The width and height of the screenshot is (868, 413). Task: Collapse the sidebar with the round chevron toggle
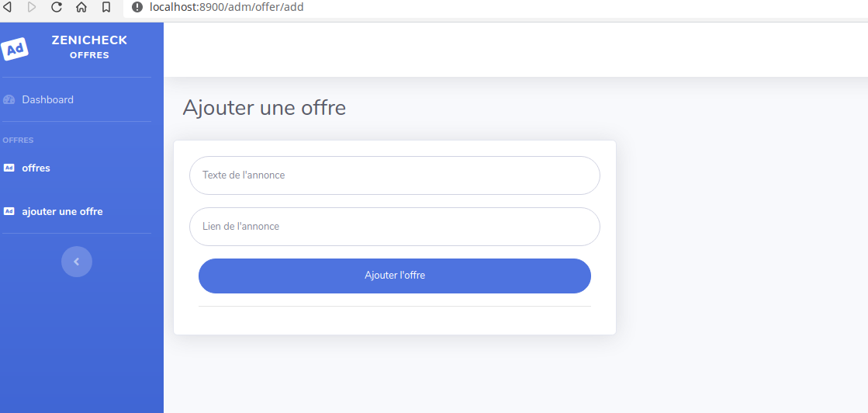[76, 262]
